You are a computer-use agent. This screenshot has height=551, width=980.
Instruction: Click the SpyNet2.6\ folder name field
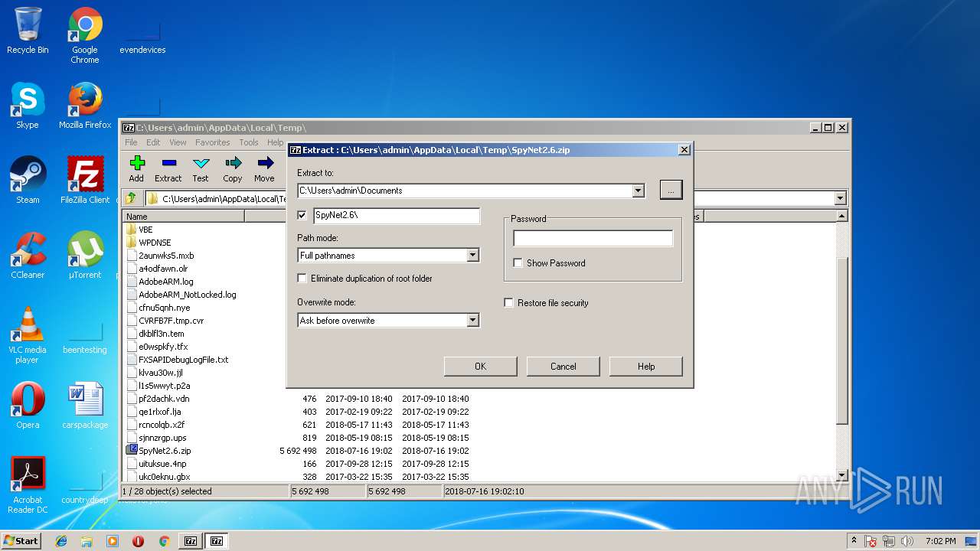tap(396, 215)
